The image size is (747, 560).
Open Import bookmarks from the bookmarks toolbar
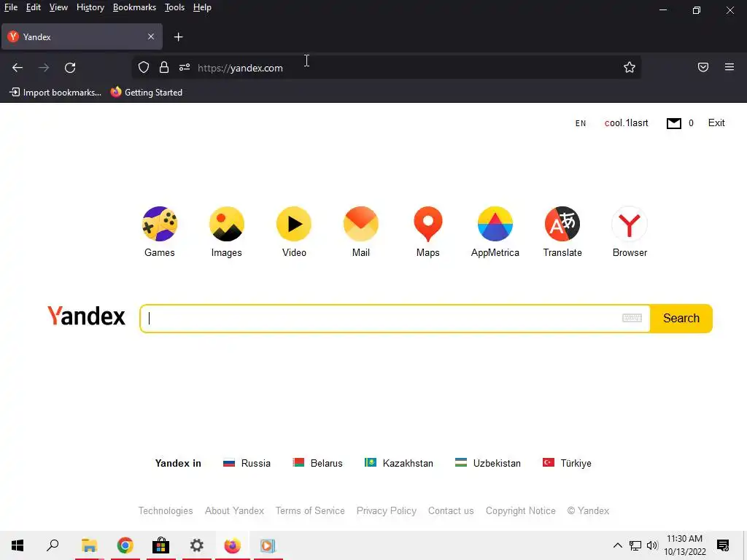55,93
